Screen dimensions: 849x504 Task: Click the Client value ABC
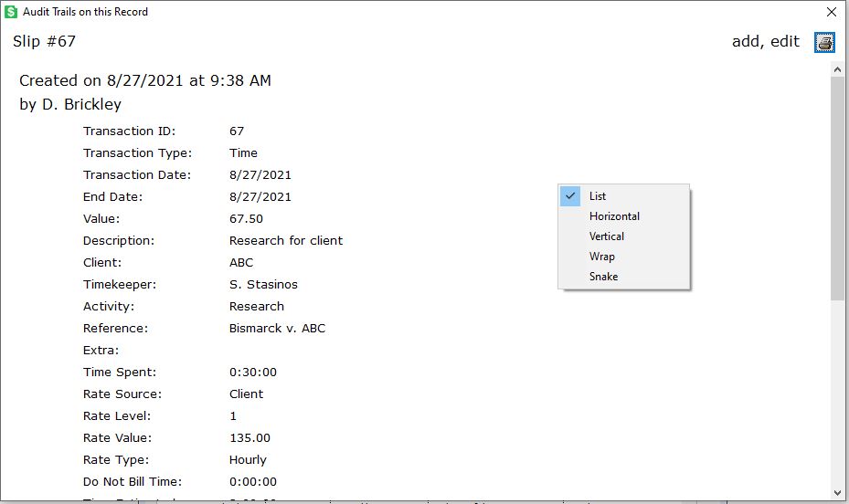[x=241, y=263]
